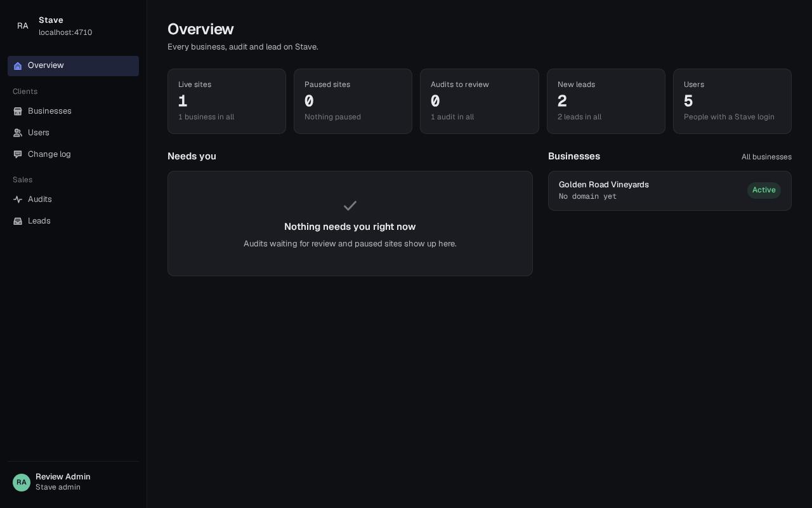Open the Audits to review card
This screenshot has height=508, width=812.
pos(480,101)
